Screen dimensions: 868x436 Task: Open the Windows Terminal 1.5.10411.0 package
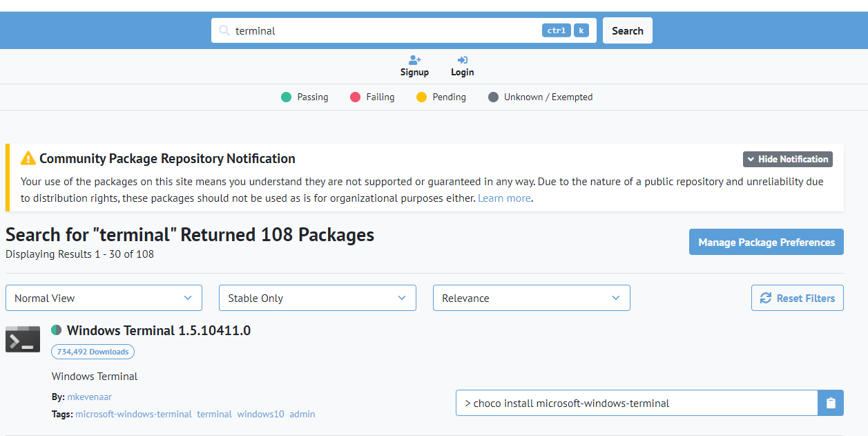point(159,330)
